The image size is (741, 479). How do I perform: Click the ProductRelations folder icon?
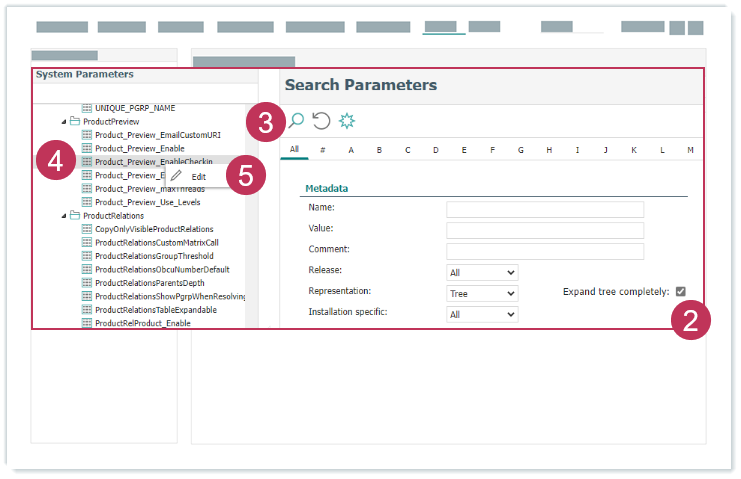pos(75,215)
